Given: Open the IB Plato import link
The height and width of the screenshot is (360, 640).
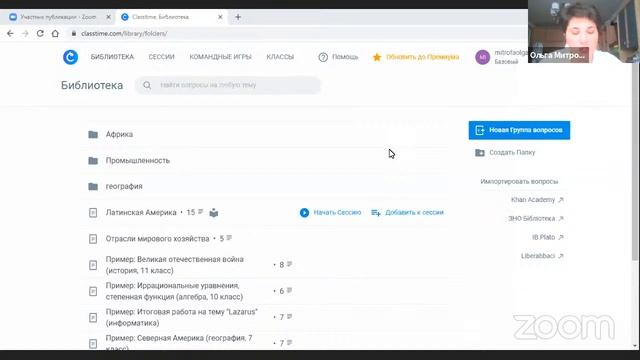Looking at the screenshot, I should pos(548,238).
